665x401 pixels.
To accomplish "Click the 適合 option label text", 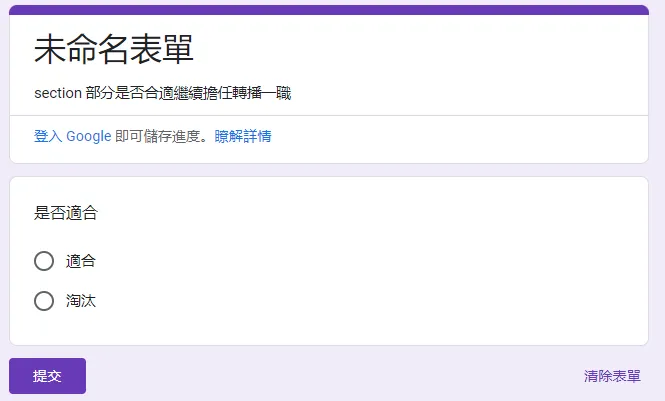I will pyautogui.click(x=81, y=261).
